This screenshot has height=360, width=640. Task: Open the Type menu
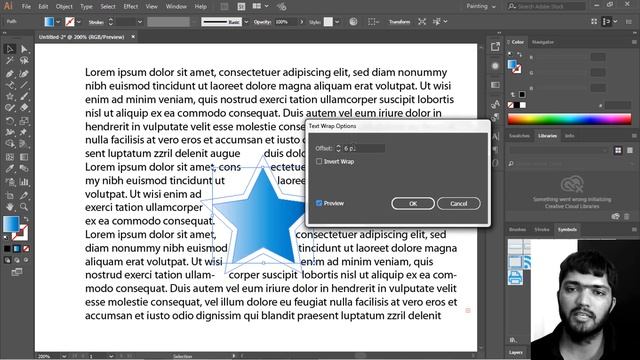click(86, 7)
